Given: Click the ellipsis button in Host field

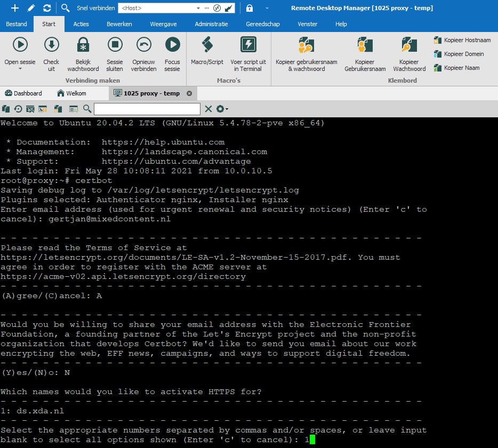Looking at the screenshot, I should pyautogui.click(x=207, y=8).
